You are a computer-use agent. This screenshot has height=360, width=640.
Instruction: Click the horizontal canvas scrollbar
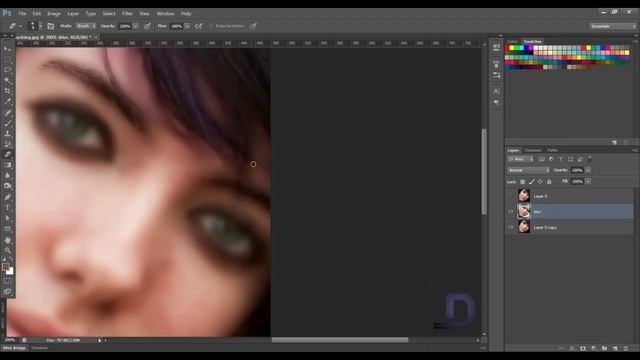tap(340, 340)
